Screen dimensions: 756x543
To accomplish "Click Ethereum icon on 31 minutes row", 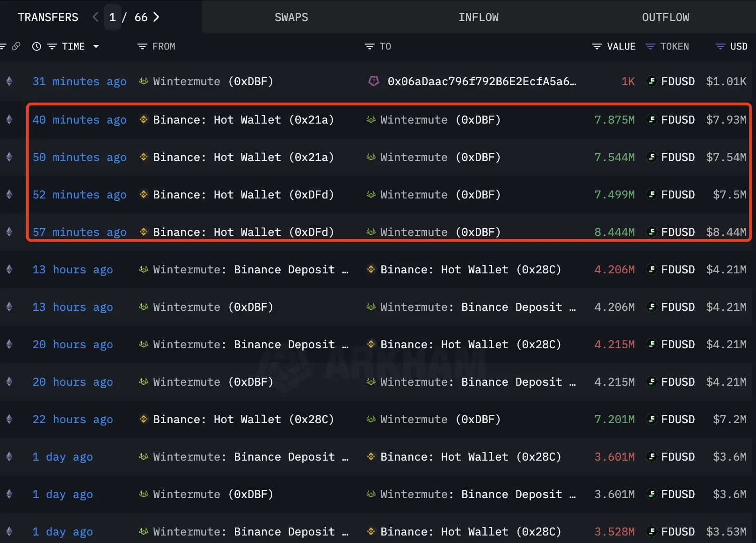I will [9, 81].
